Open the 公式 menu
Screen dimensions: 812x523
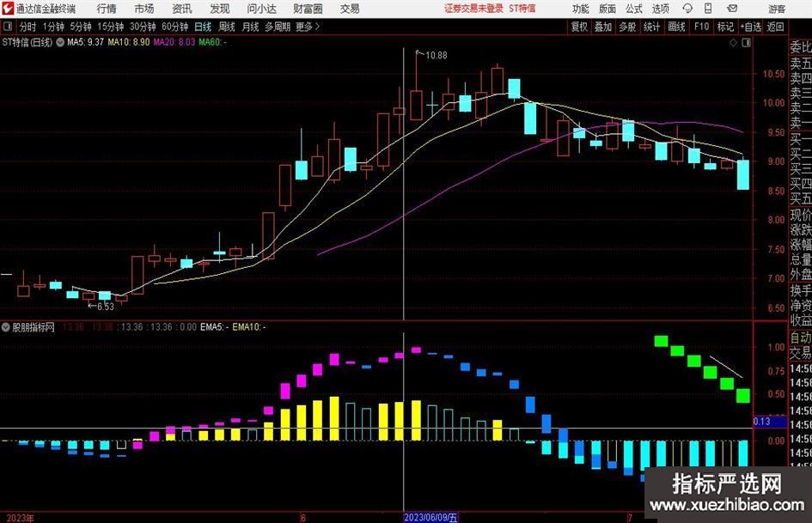634,9
